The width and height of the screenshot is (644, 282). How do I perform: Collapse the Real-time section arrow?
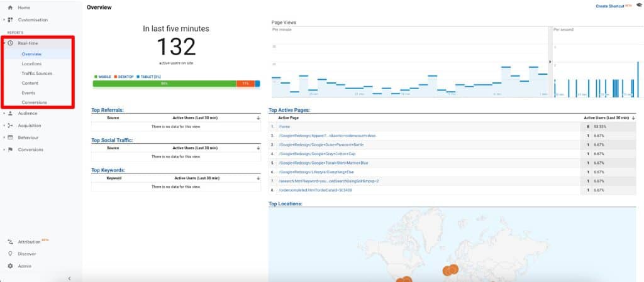(x=4, y=43)
